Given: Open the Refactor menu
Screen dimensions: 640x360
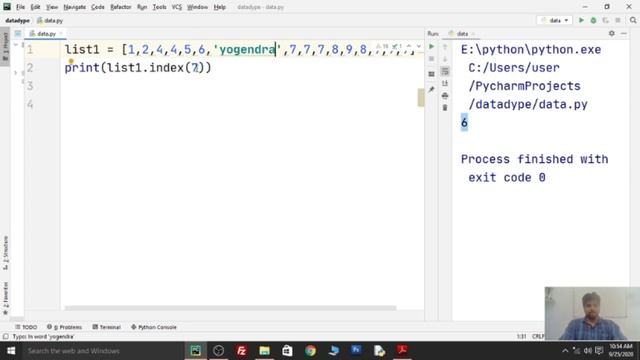Looking at the screenshot, I should [121, 7].
